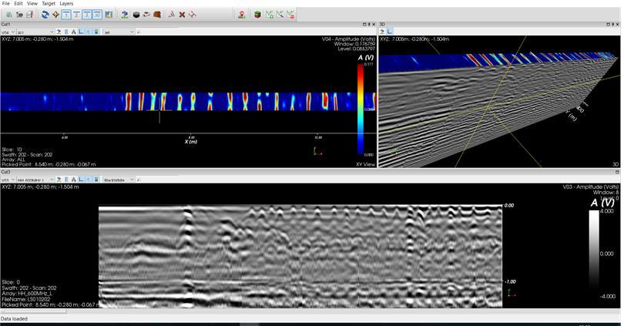Open the BlackWhite colormap dropdown in Cut3
This screenshot has width=644, height=326.
(119, 180)
